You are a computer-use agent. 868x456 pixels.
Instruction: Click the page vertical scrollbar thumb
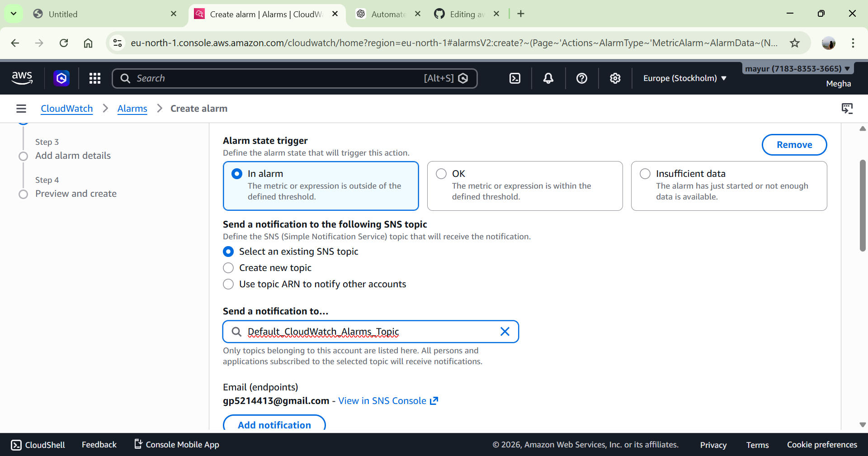point(863,205)
